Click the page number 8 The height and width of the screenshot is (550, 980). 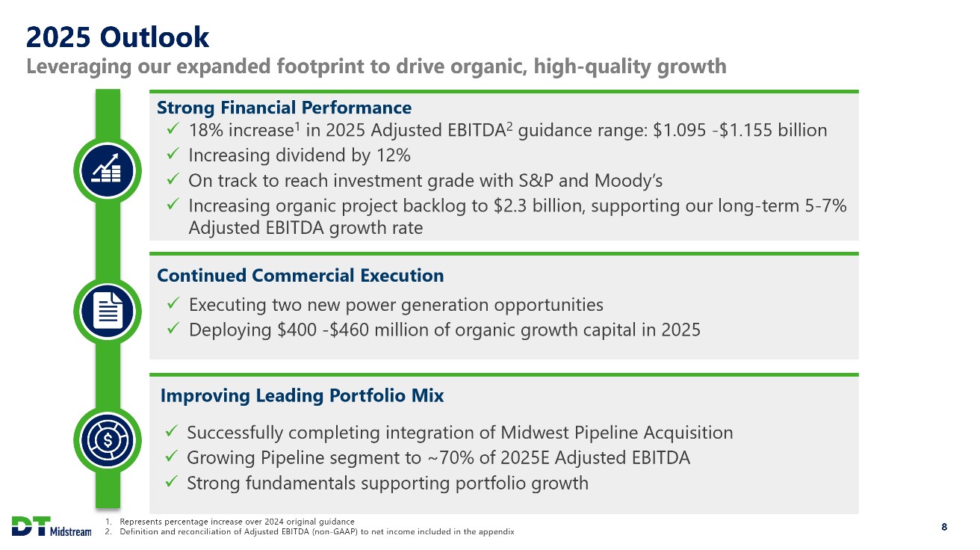pyautogui.click(x=944, y=528)
